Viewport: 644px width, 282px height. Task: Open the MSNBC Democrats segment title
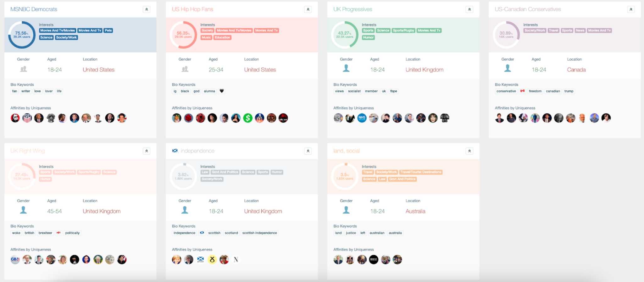tap(34, 9)
